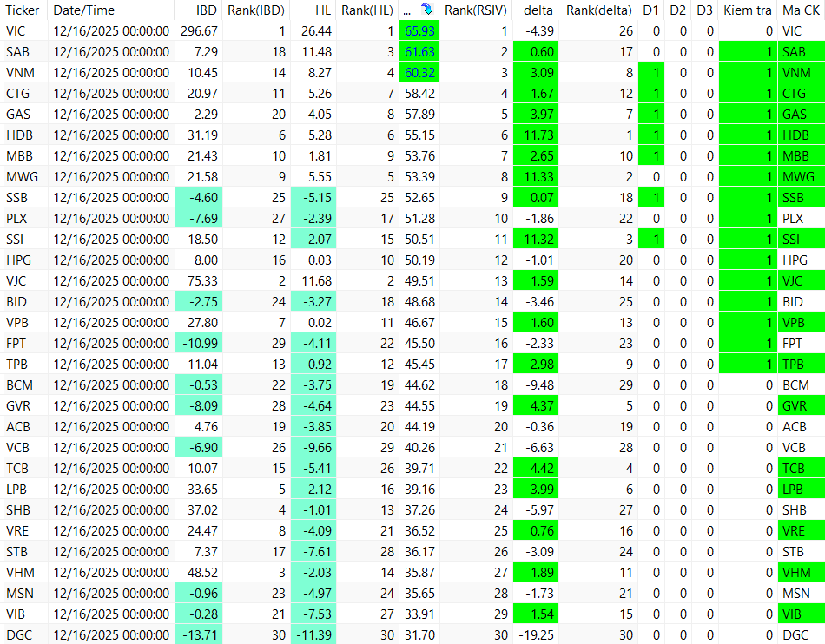The height and width of the screenshot is (644, 825).
Task: Sort by the delta column header
Action: 538,10
